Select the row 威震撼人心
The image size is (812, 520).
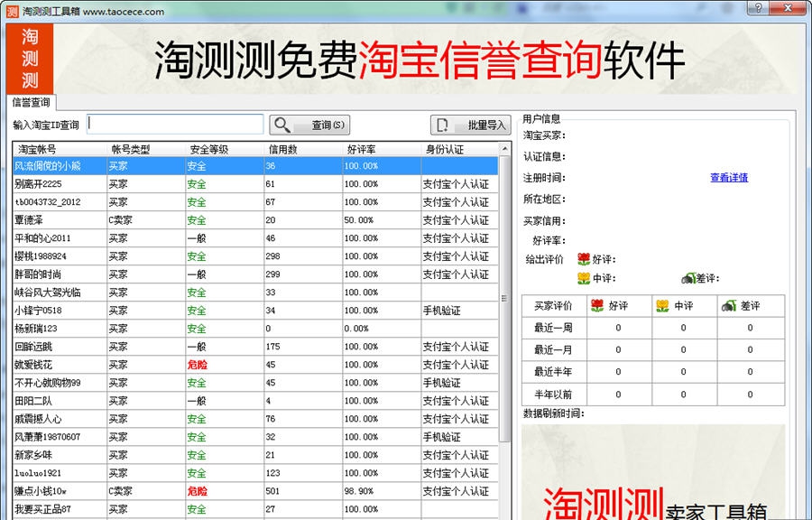point(255,419)
